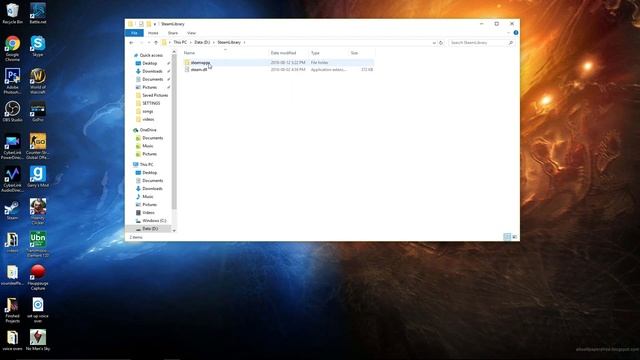Launch the Garry's Mod desktop shortcut
Image resolution: width=640 pixels, height=360 pixels.
point(38,176)
